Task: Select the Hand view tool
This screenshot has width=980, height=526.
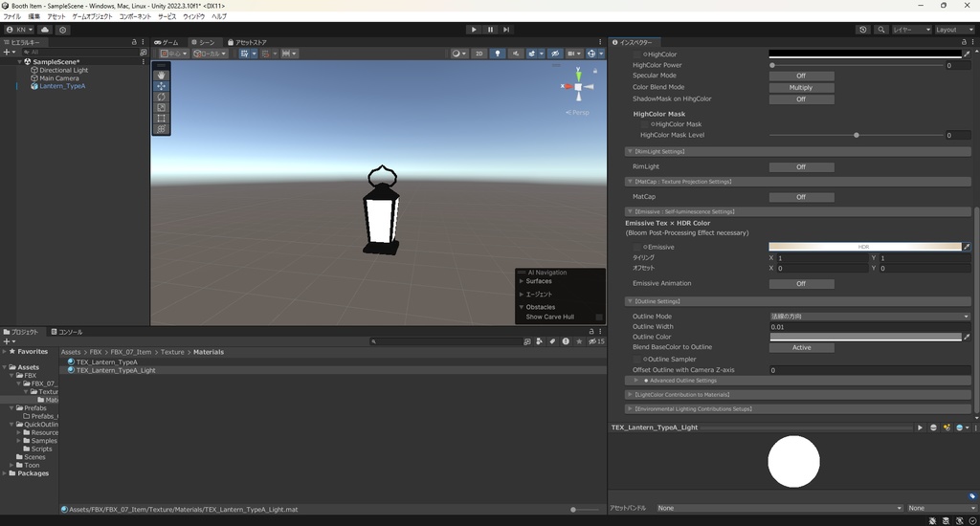Action: pos(161,75)
